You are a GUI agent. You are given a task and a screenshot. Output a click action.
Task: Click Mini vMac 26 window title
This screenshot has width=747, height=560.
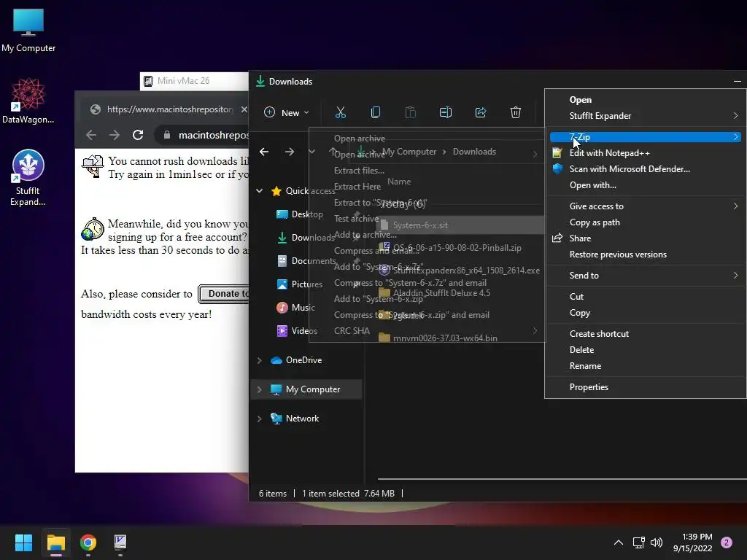pos(183,81)
